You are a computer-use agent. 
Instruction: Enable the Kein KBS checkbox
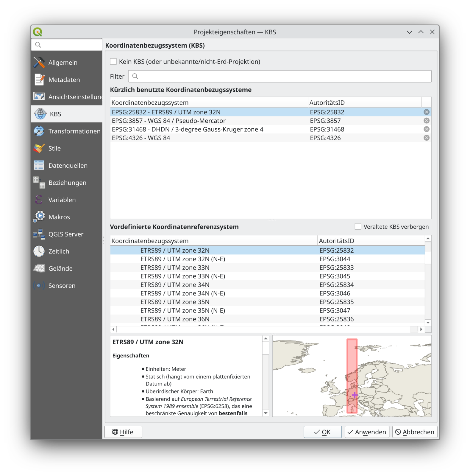(x=113, y=62)
